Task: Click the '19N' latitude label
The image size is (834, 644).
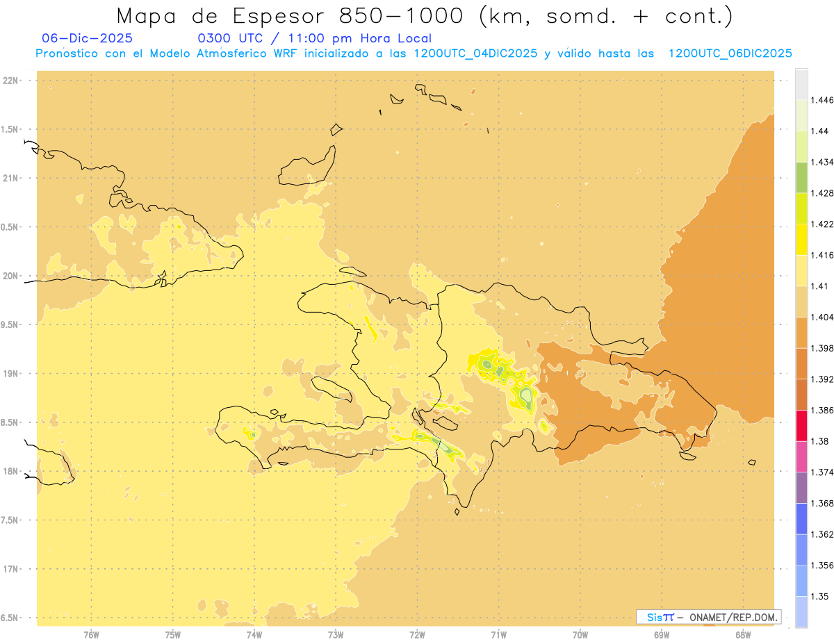Action: [x=10, y=374]
